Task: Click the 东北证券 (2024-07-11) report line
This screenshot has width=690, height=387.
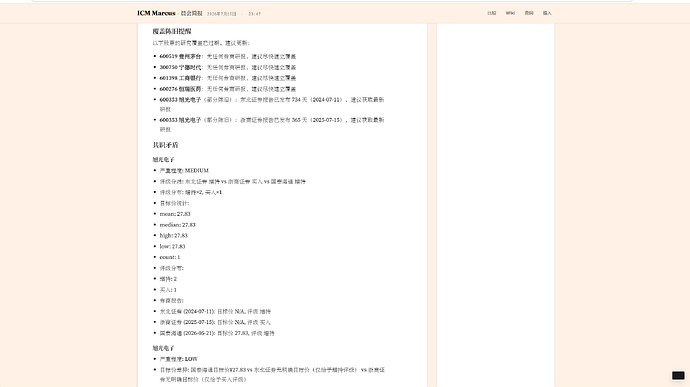Action: 215,311
